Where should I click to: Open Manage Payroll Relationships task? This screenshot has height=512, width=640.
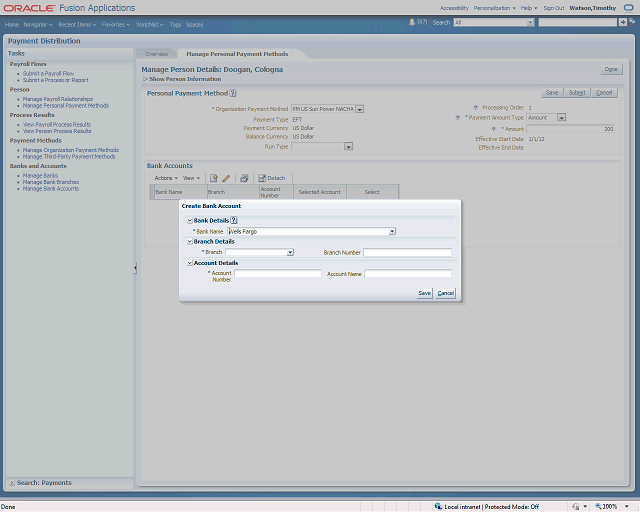tap(58, 99)
